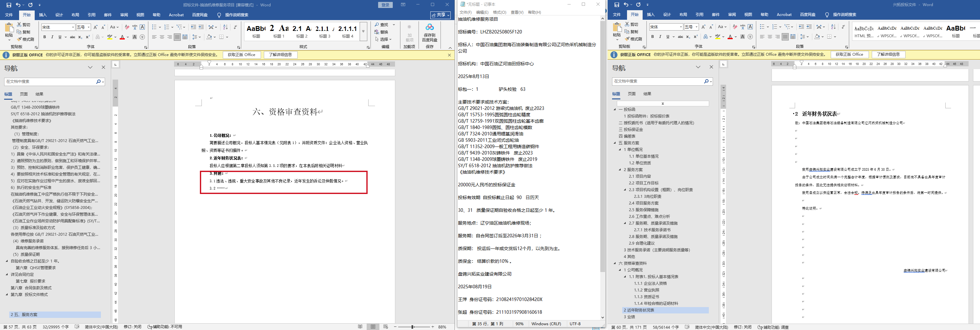Toggle subscript in left Word window
The width and height of the screenshot is (980, 330).
point(80,37)
